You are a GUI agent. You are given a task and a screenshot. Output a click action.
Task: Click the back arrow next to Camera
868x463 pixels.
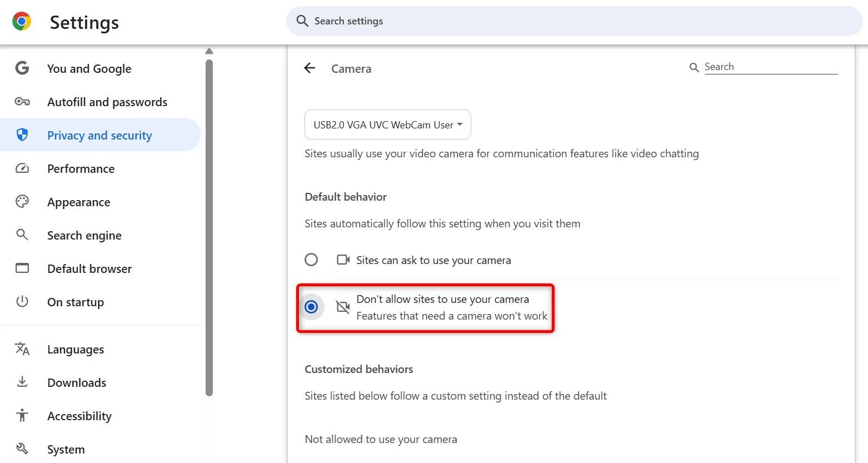310,68
